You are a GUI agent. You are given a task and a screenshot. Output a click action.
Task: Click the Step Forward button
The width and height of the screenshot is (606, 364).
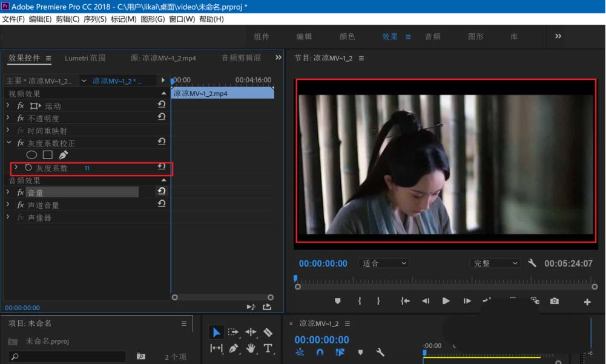(467, 301)
